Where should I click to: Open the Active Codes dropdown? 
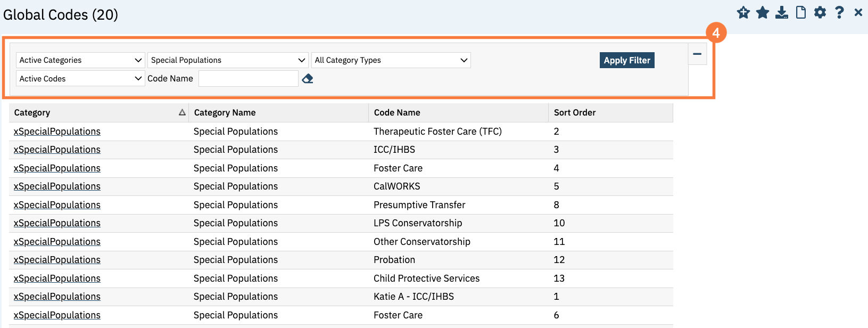click(x=80, y=79)
